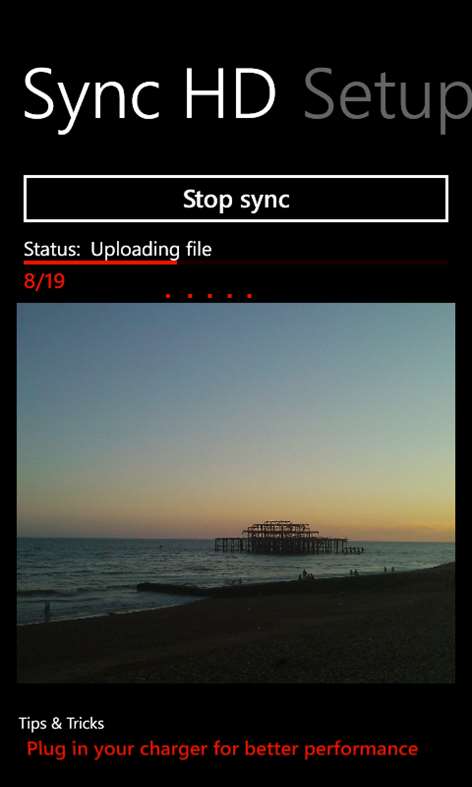Click the red filled portion of progress bar
This screenshot has width=472, height=787.
(100, 261)
